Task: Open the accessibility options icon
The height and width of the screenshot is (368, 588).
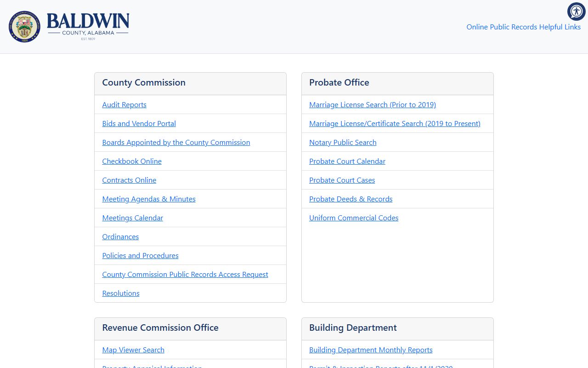Action: pos(576,11)
